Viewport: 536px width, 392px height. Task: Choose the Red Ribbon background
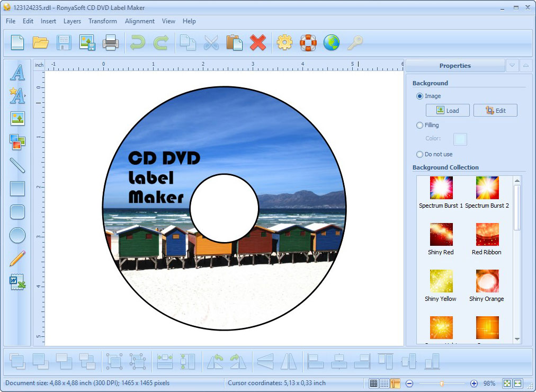coord(487,239)
